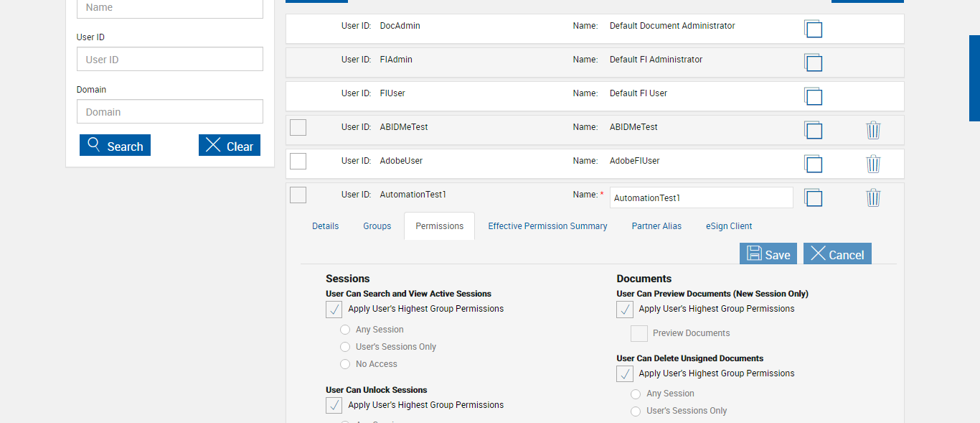Choose 'User's Sessions Only' under Search Sessions
Viewport: 980px width, 423px height.
pyautogui.click(x=345, y=347)
